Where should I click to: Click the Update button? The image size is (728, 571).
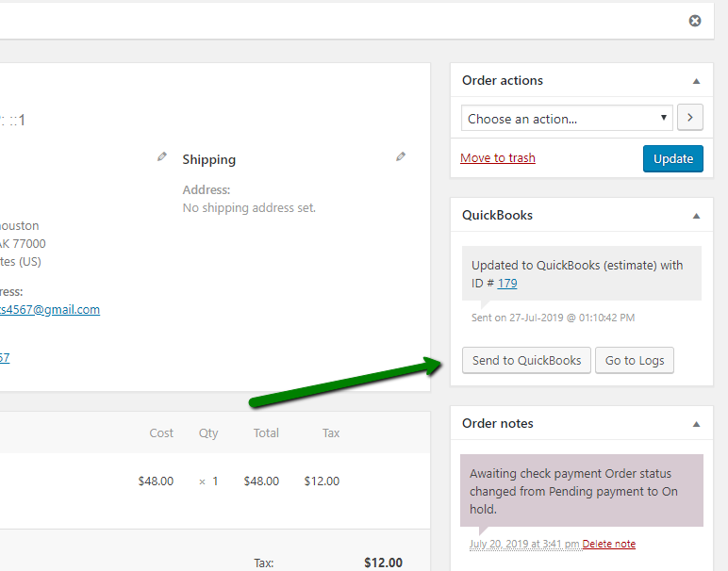[672, 158]
